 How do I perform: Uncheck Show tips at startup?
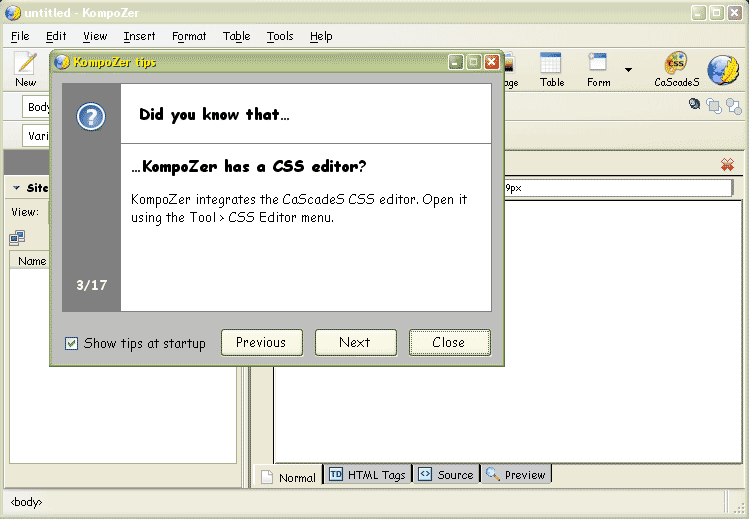point(71,343)
